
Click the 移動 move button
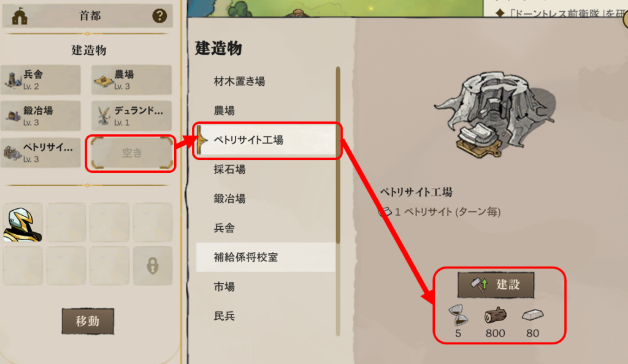(88, 321)
